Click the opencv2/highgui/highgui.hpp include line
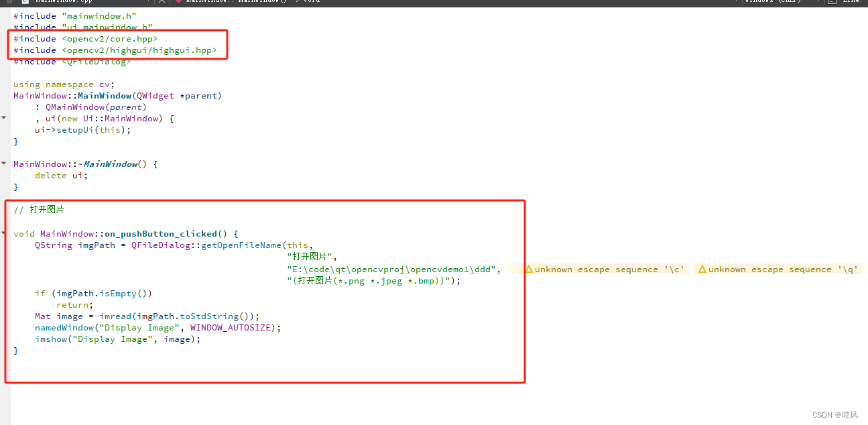 tap(115, 50)
